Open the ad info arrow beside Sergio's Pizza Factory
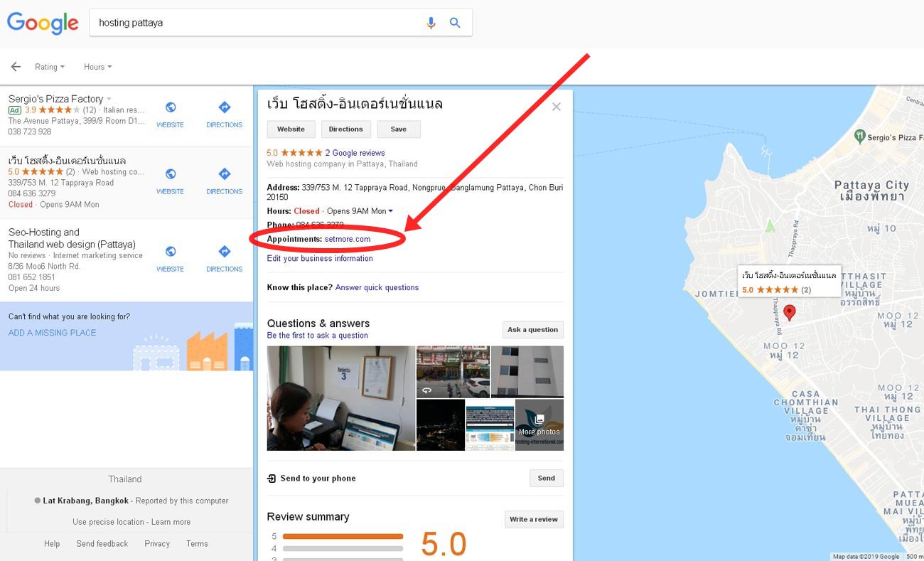This screenshot has height=561, width=924. click(x=109, y=99)
